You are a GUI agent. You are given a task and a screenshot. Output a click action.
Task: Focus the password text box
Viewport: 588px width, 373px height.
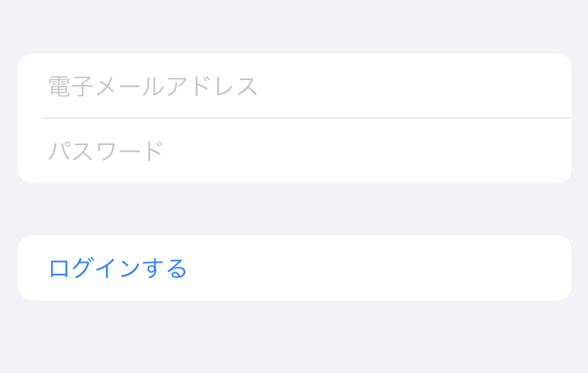coord(295,151)
